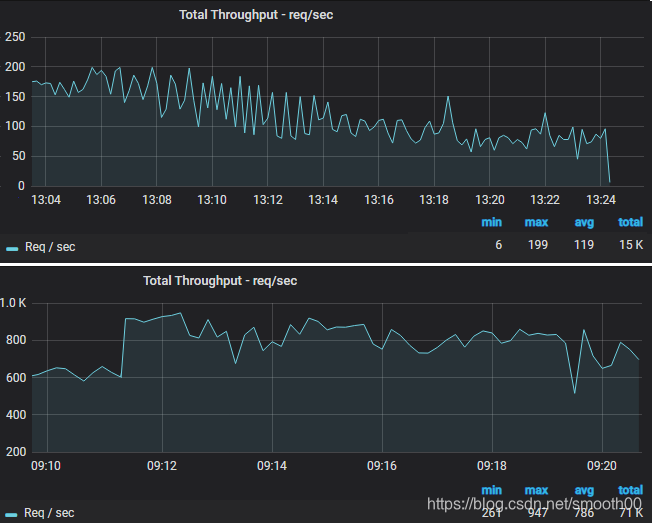Screen dimensions: 652x523
Task: Click the '09:16' time axis label
Action: point(382,466)
